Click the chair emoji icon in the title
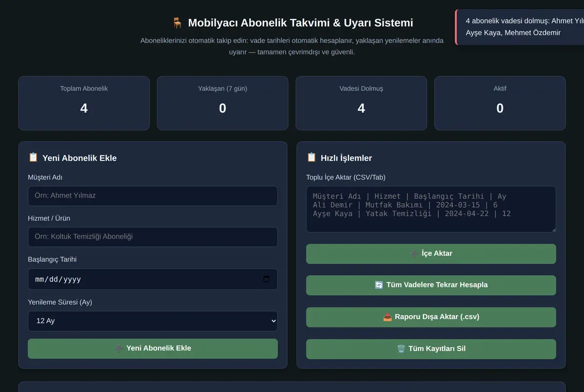This screenshot has width=584, height=392. click(x=177, y=23)
